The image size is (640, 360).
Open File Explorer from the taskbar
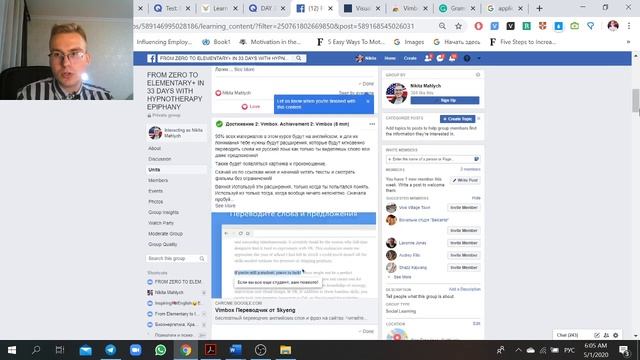285,350
